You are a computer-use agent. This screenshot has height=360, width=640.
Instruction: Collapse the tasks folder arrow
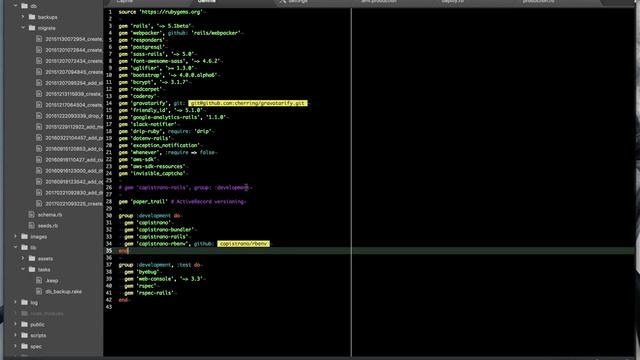coord(23,269)
